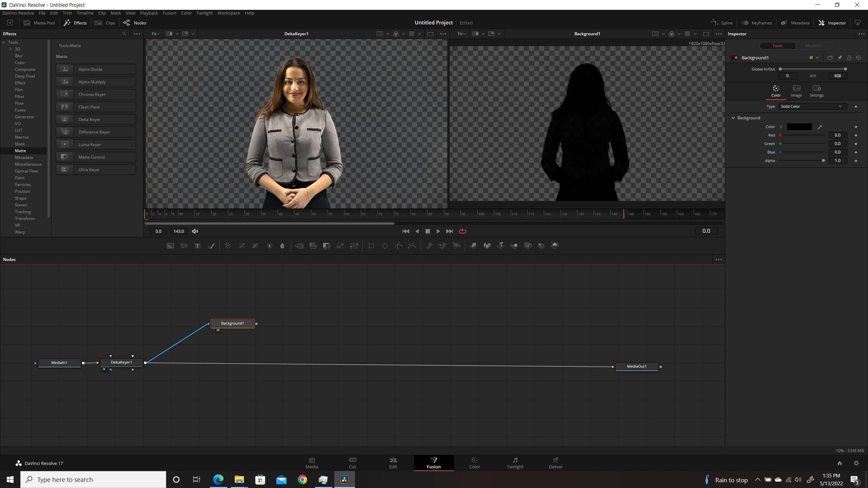Toggle the Nodes panel button
Image resolution: width=868 pixels, height=488 pixels.
[135, 23]
